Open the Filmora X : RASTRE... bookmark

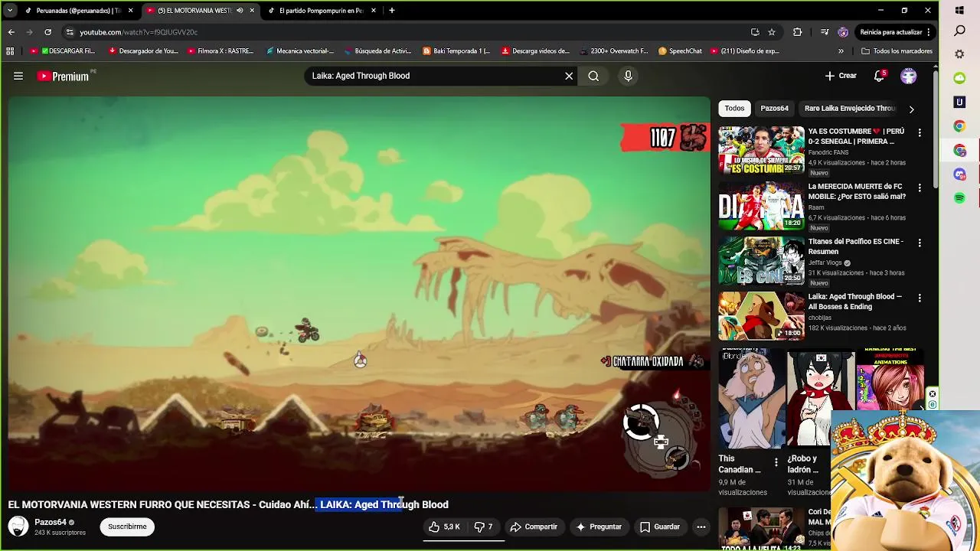tap(220, 51)
